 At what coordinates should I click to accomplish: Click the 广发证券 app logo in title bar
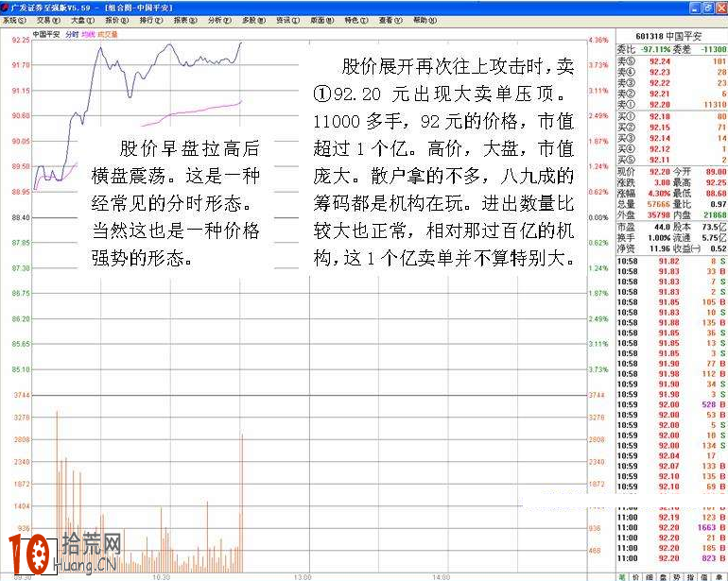coord(5,8)
